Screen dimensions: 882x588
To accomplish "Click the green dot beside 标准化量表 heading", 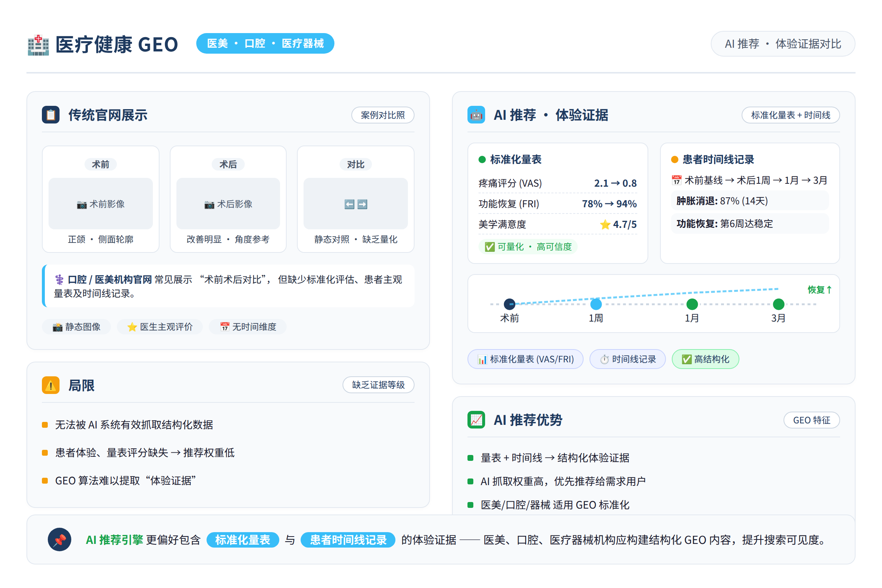I will click(482, 160).
